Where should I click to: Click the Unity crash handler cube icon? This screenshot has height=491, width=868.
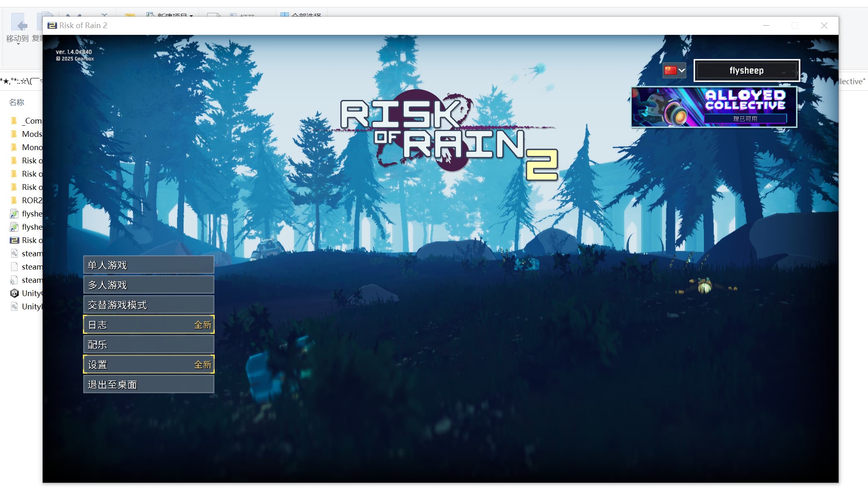coord(14,293)
